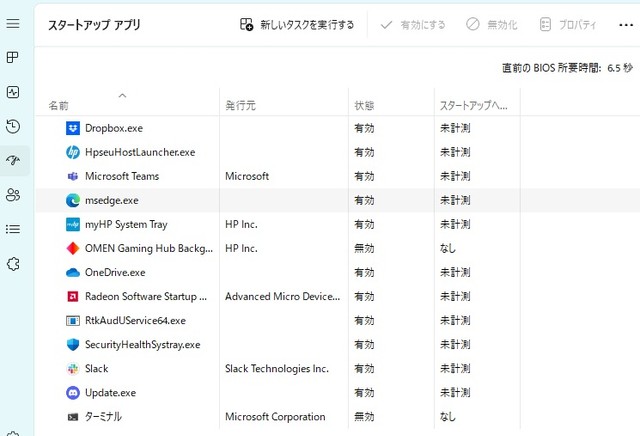Screen dimensions: 640x436
Task: Select the Update.exe entry
Action: click(x=110, y=393)
